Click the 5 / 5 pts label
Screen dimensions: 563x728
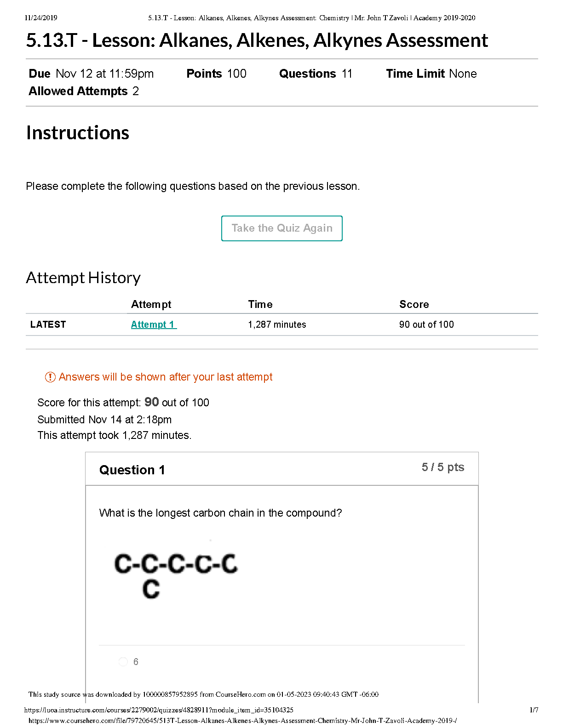tap(443, 467)
